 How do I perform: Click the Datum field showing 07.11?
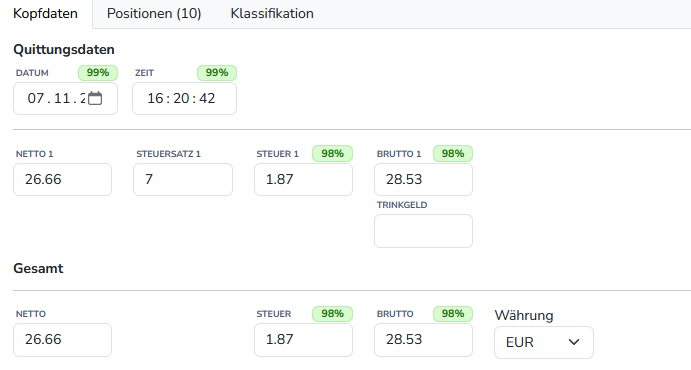coord(65,98)
